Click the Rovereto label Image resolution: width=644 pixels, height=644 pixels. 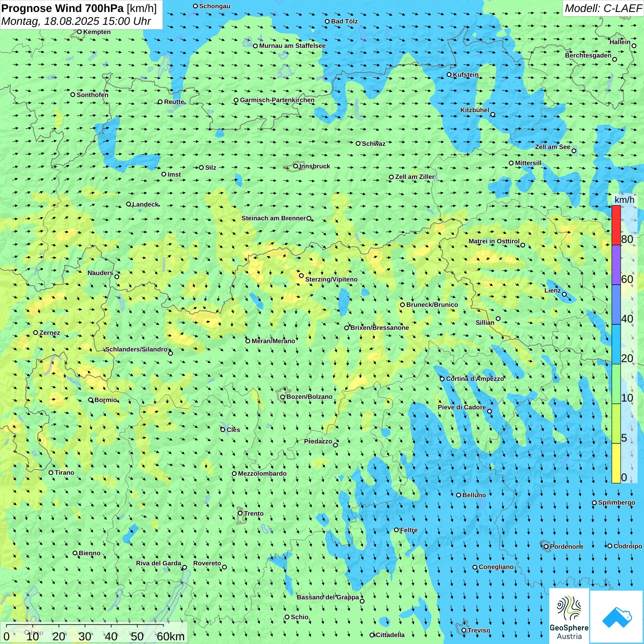[207, 563]
